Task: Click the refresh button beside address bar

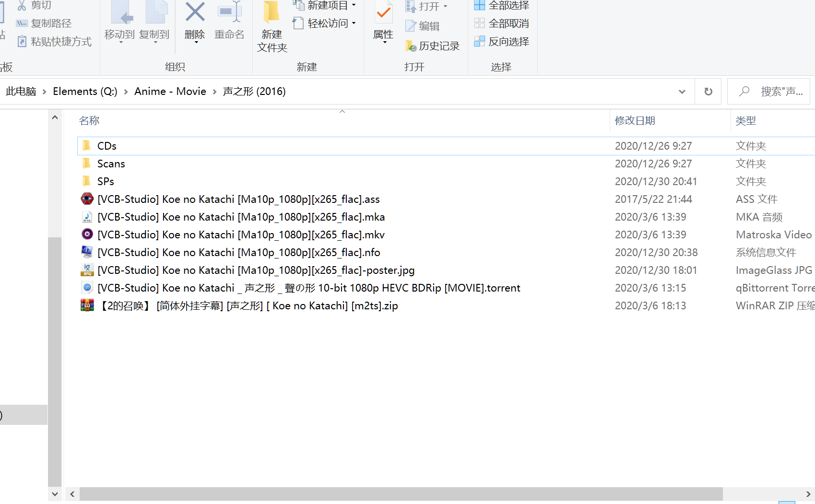Action: click(708, 91)
